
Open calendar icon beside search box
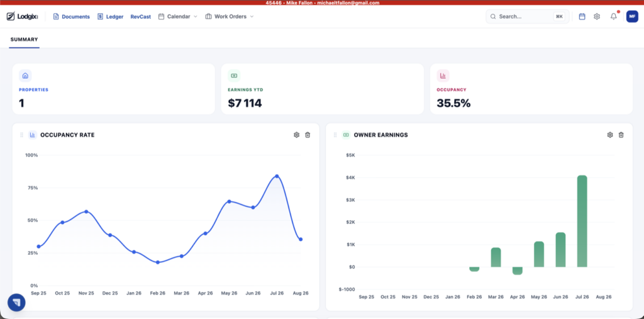(x=582, y=16)
